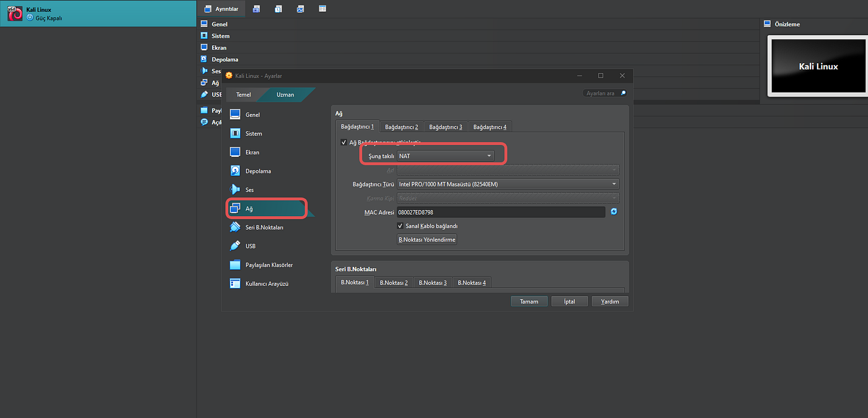The image size is (868, 418).
Task: Open the Şuna takılı NAT dropdown
Action: [x=446, y=156]
